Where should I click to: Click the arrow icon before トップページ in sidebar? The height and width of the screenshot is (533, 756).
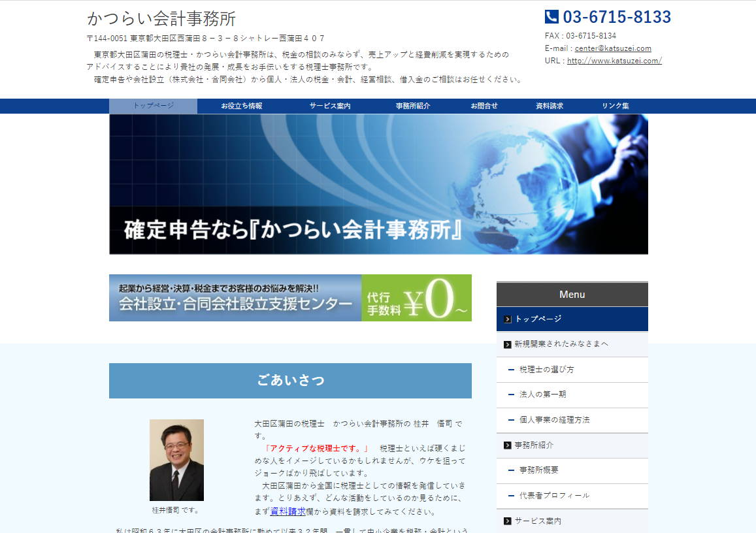(508, 319)
